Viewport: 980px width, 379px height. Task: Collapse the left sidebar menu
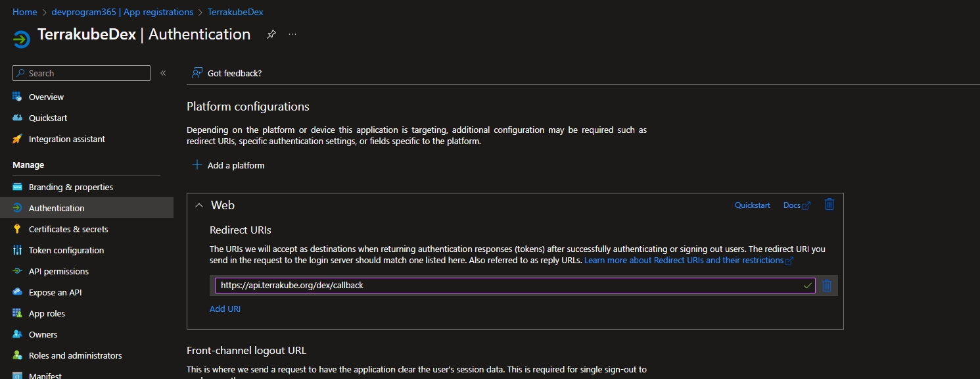tap(163, 73)
